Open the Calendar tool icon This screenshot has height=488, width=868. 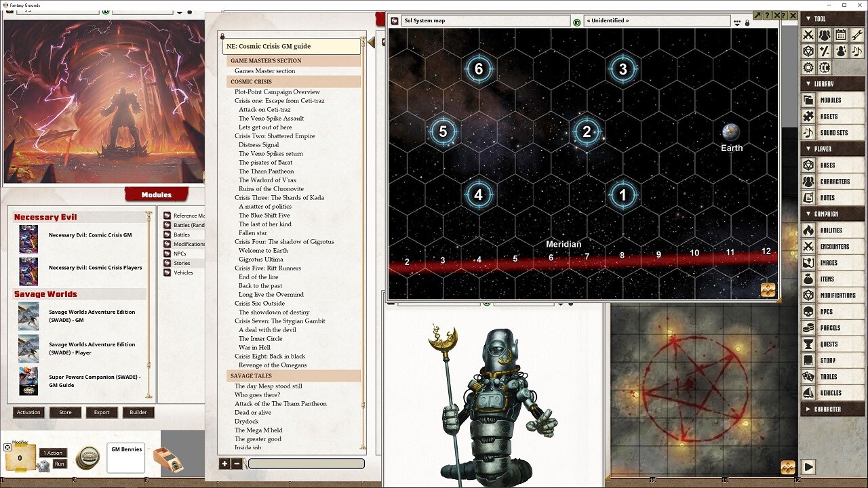841,34
